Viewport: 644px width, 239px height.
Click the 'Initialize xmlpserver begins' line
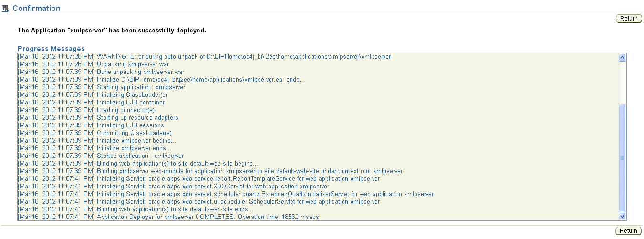pyautogui.click(x=97, y=141)
